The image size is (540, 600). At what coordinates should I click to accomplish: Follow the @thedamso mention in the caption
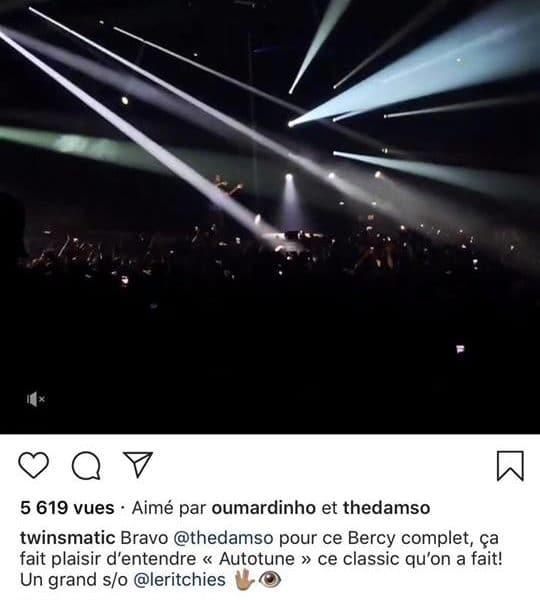tap(223, 538)
